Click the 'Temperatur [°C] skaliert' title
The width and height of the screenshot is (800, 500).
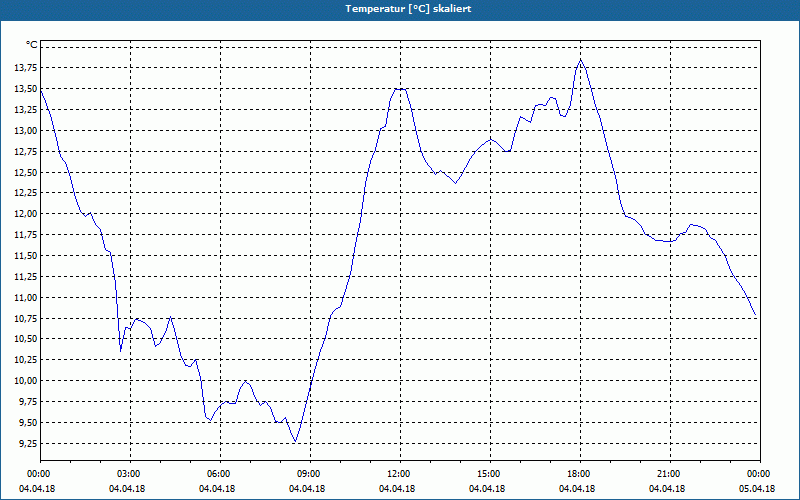[408, 9]
